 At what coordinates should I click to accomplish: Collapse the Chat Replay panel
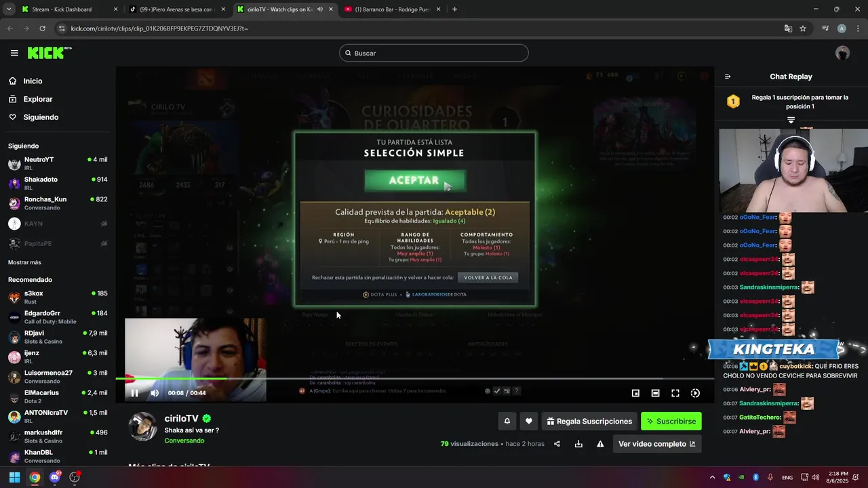pos(728,77)
